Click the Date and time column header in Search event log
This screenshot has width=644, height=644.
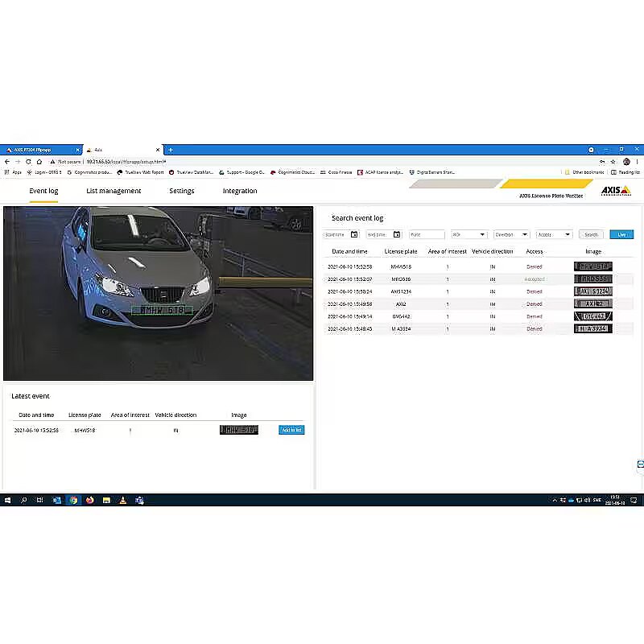[x=349, y=251]
